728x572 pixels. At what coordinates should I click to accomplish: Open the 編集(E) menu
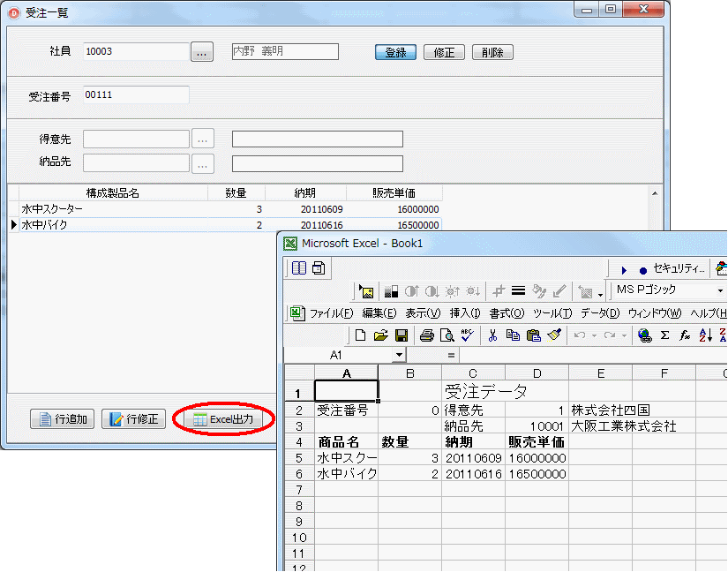tap(379, 313)
